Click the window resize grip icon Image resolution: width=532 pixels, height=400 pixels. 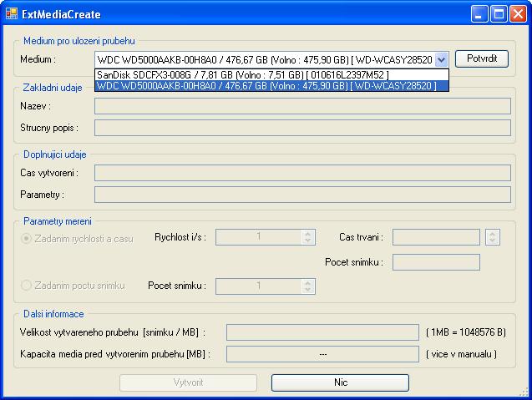pyautogui.click(x=524, y=392)
